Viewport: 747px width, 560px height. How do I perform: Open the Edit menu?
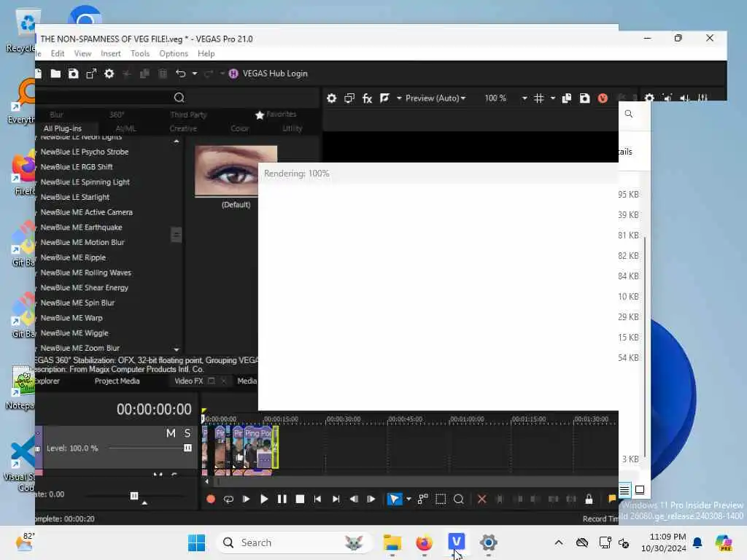point(58,53)
